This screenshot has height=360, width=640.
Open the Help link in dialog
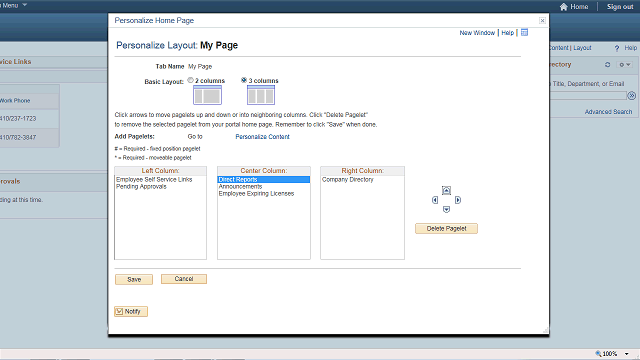pyautogui.click(x=507, y=33)
